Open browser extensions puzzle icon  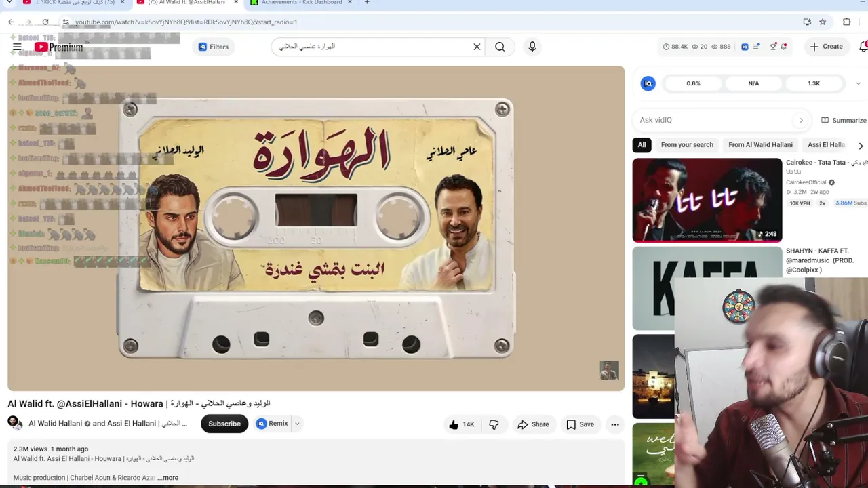point(846,22)
